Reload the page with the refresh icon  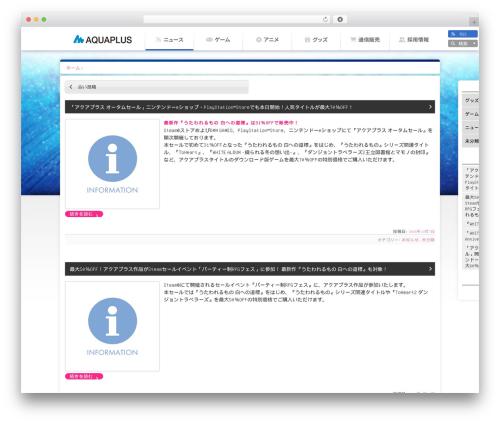tap(325, 19)
